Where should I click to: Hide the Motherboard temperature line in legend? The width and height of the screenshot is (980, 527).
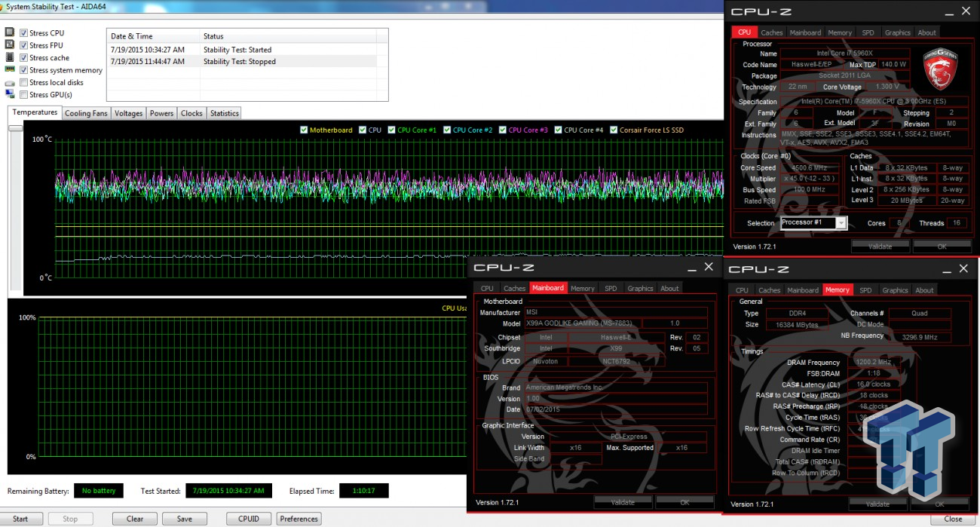tap(304, 130)
